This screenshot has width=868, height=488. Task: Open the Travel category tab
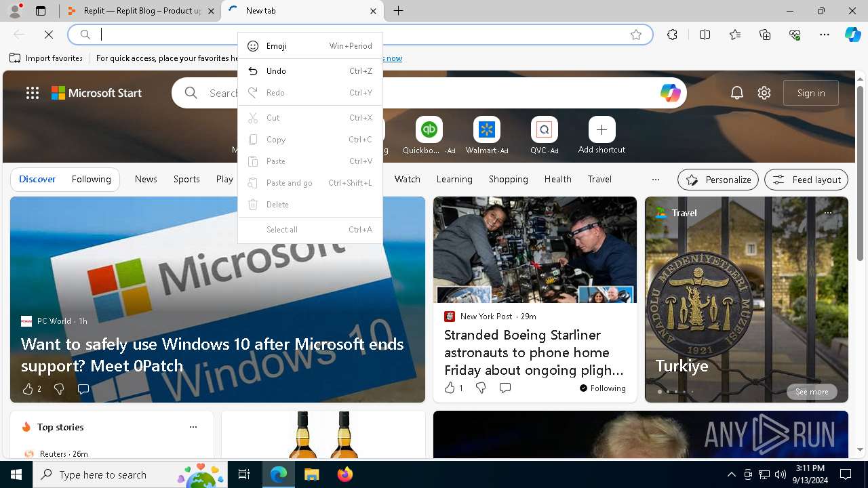tap(599, 180)
